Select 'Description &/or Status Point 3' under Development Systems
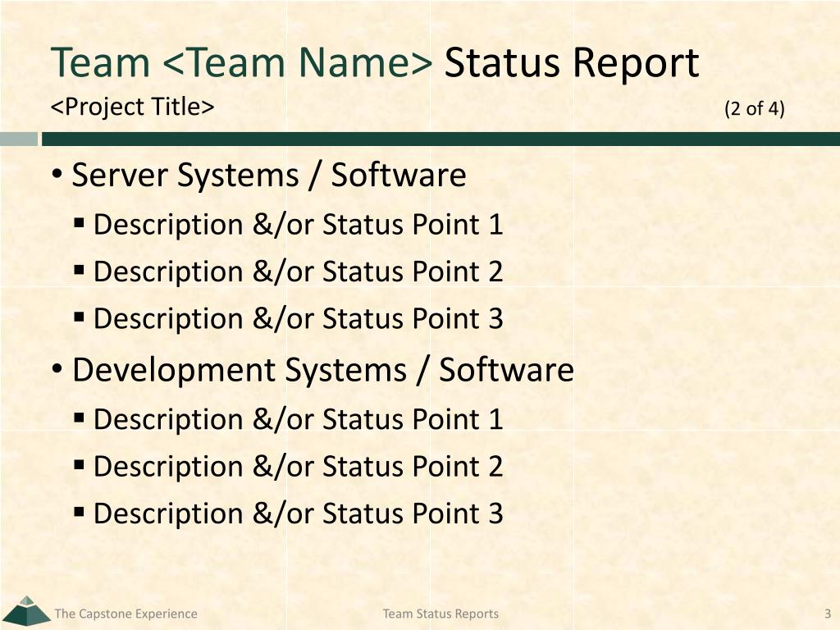This screenshot has height=630, width=840. point(299,514)
